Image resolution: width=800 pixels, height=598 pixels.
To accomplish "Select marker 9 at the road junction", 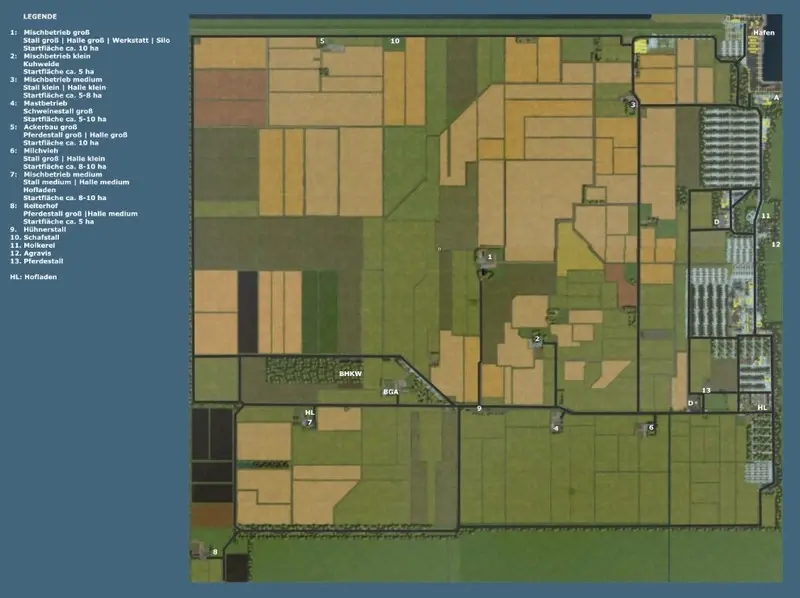I will tap(479, 409).
